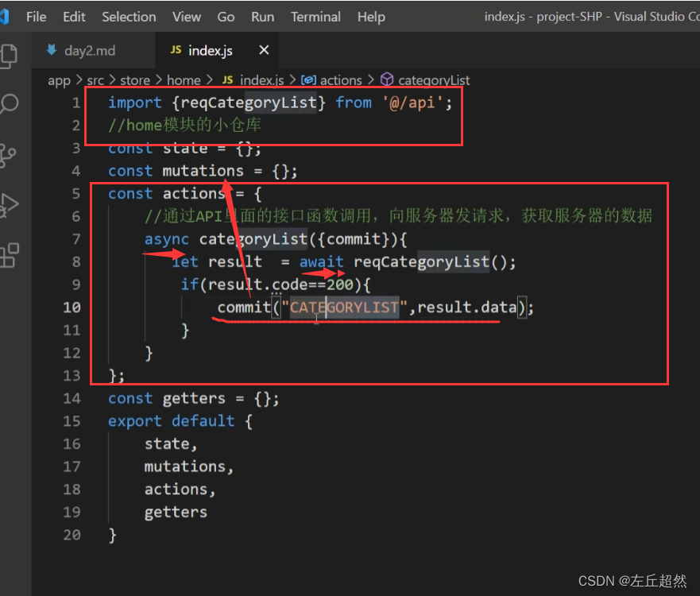
Task: Click line number 20 in gutter
Action: point(72,535)
